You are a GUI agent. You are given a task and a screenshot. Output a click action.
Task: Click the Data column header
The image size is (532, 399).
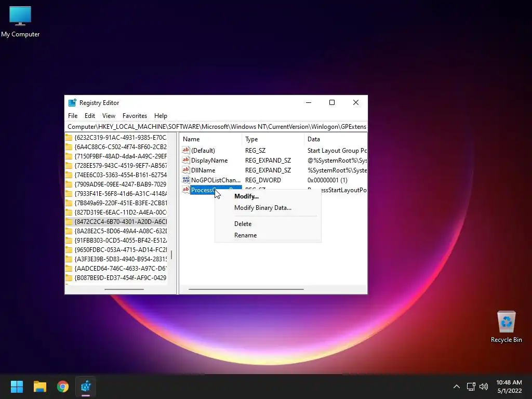coord(335,139)
